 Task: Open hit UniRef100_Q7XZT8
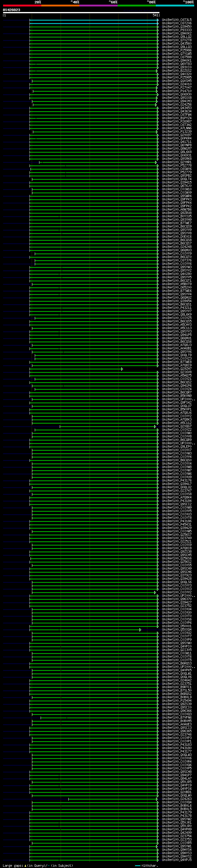pyautogui.click(x=177, y=40)
